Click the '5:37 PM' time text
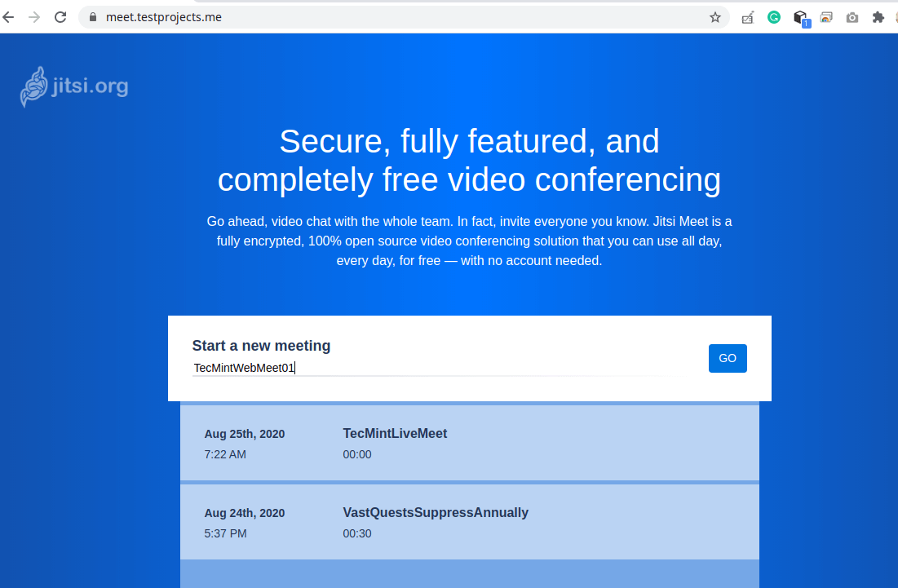 [226, 533]
